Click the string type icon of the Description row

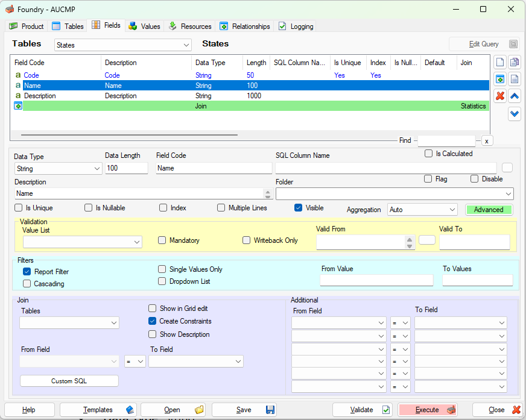(18, 96)
